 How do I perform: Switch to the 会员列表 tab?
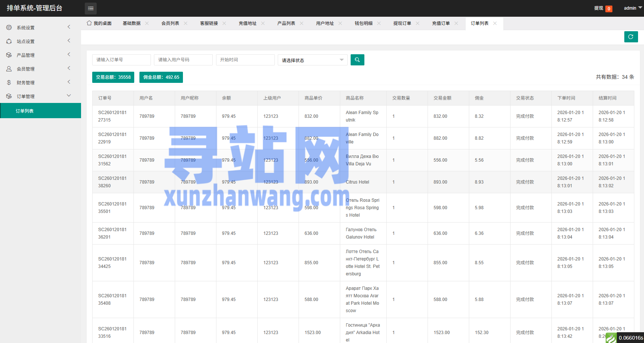tap(170, 23)
